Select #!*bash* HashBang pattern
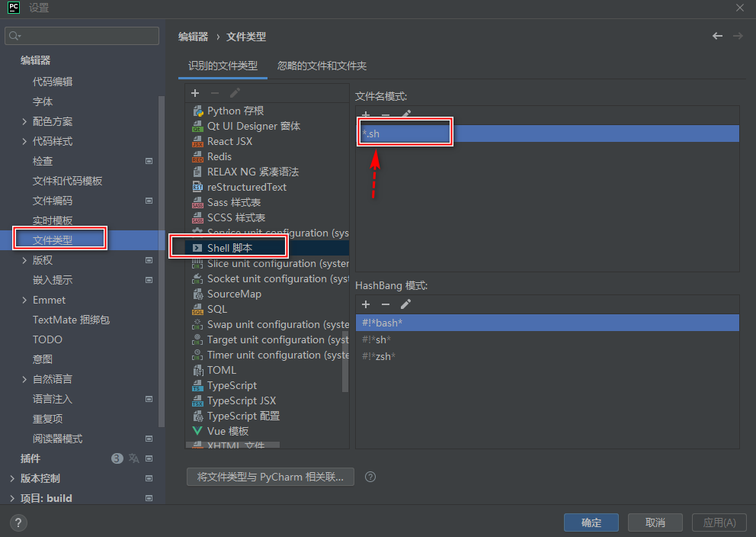The image size is (756, 537). [547, 323]
